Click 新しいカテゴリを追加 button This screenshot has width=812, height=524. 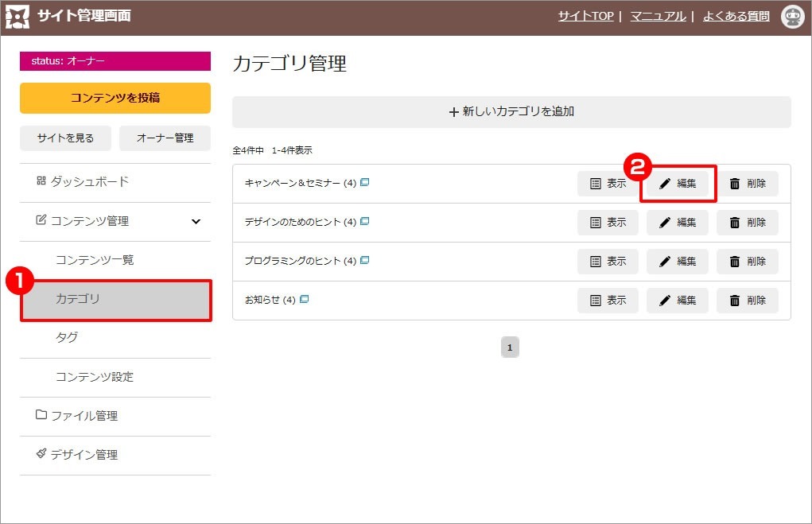point(511,112)
